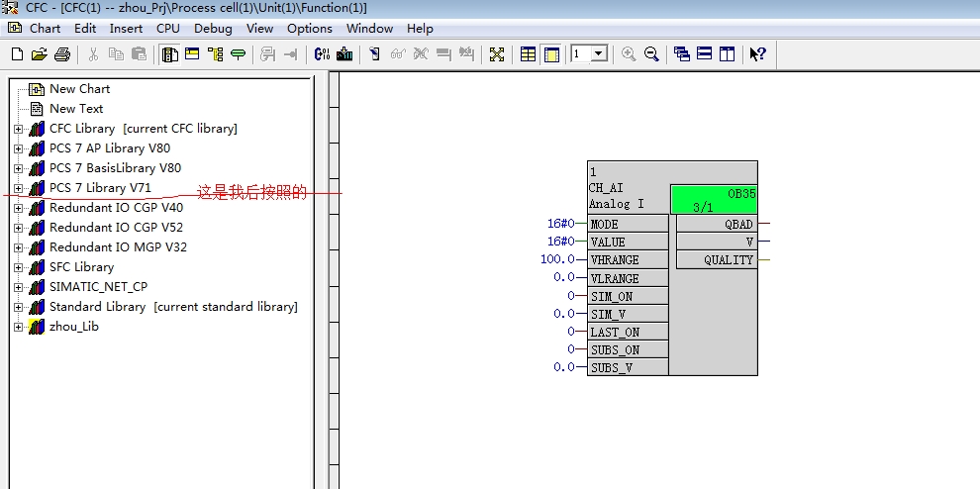The image size is (980, 489).
Task: Expand the SIMATIC_NET_CP node
Action: coord(18,288)
